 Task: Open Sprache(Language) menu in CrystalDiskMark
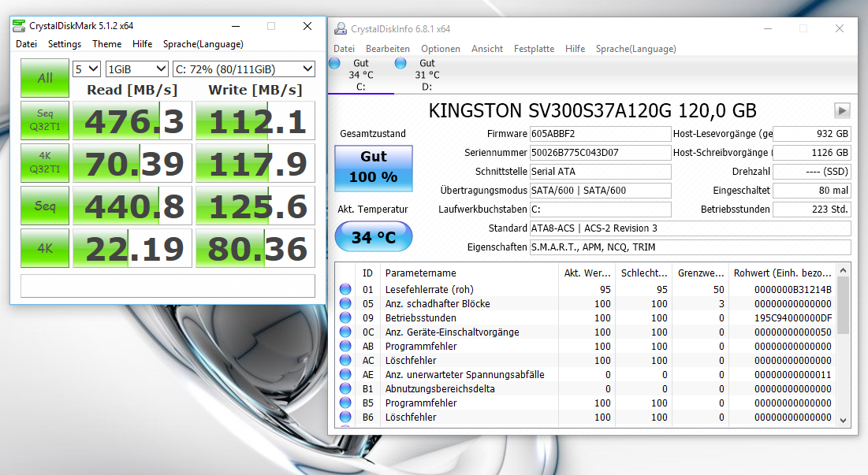click(x=203, y=44)
